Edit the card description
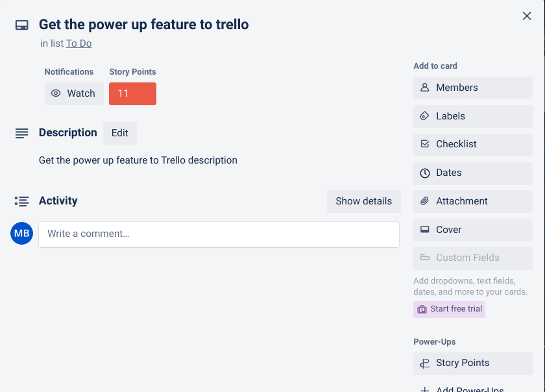 pos(120,133)
